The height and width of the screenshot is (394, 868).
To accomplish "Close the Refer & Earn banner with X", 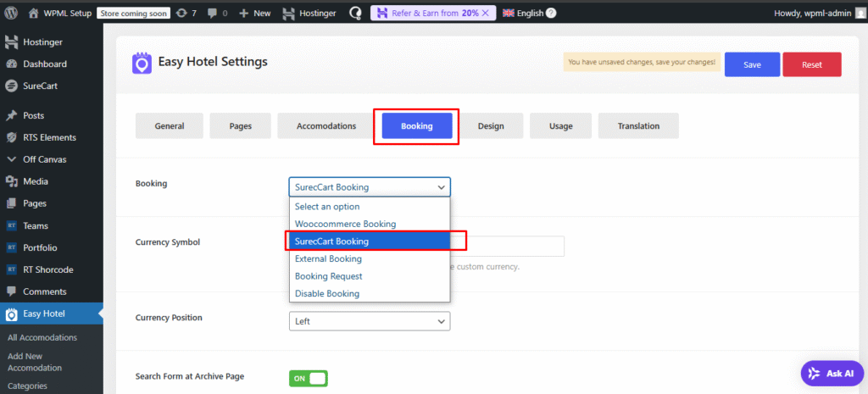I will tap(485, 13).
